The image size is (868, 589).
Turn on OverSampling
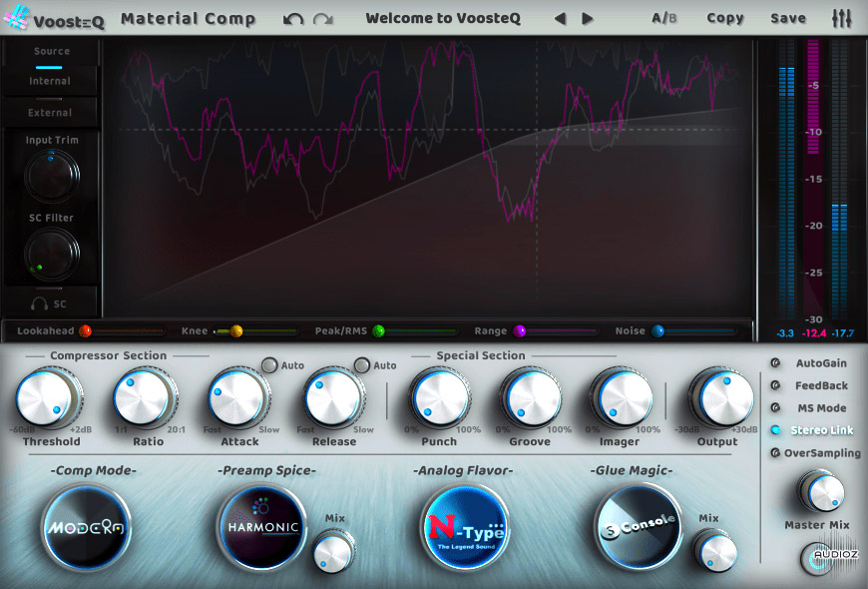tap(776, 453)
